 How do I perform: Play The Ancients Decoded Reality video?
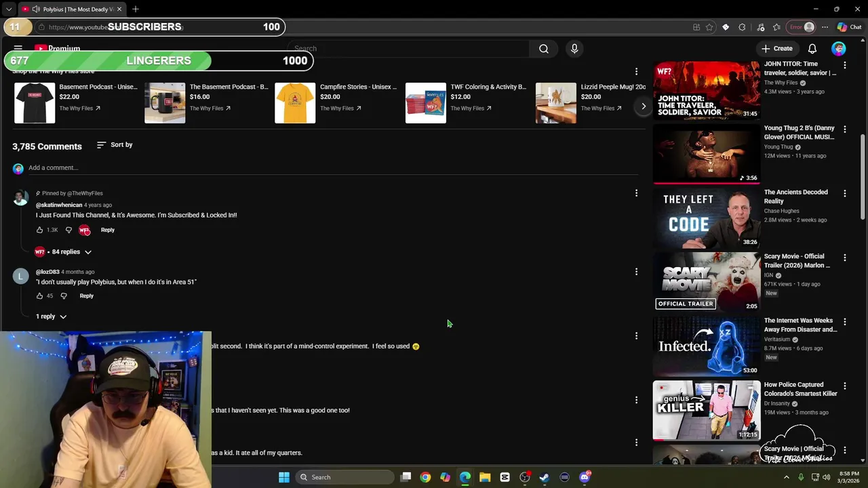[707, 218]
